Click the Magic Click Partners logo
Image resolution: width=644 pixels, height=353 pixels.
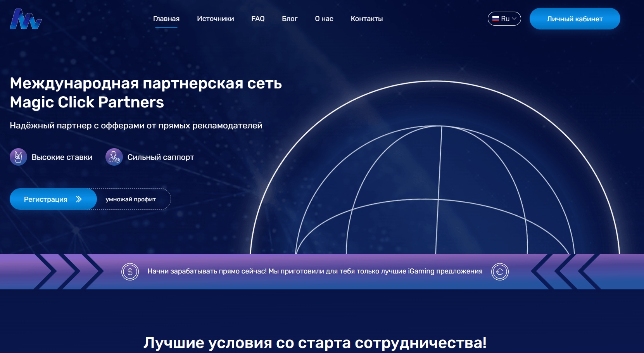[26, 19]
